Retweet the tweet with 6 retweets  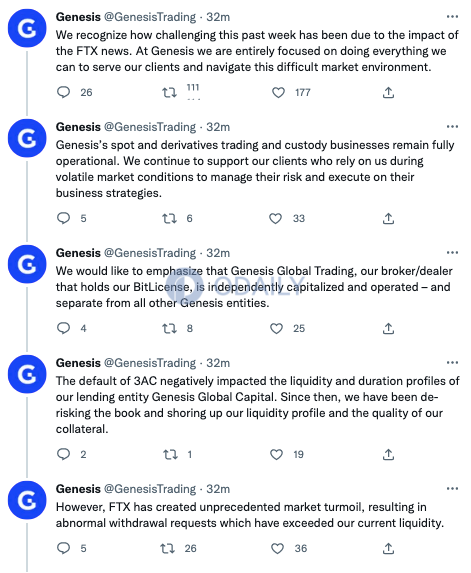(x=169, y=219)
